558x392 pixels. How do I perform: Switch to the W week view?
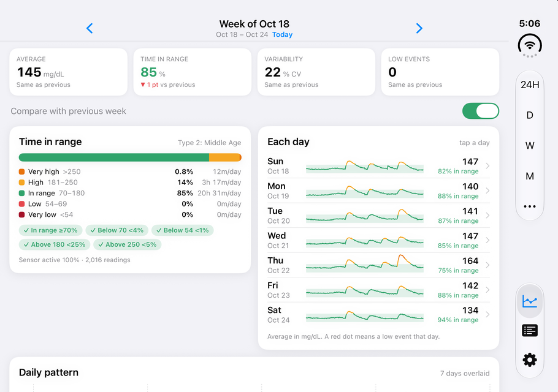[530, 146]
